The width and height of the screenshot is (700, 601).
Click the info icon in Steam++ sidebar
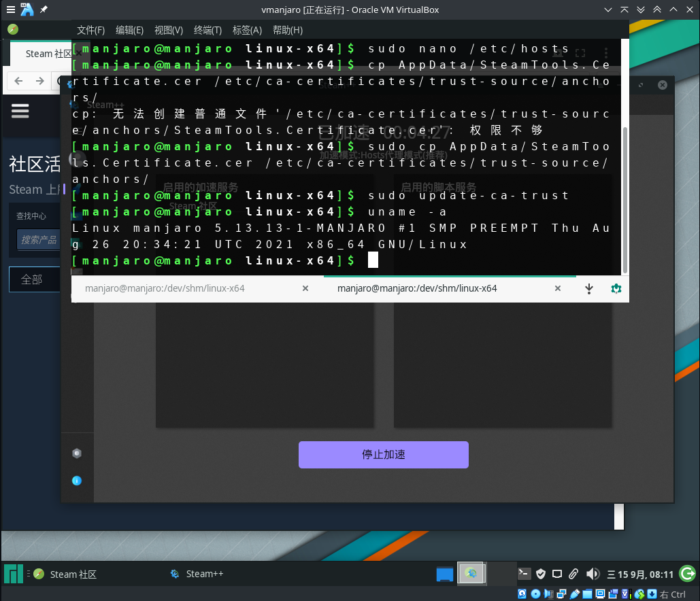[x=77, y=481]
